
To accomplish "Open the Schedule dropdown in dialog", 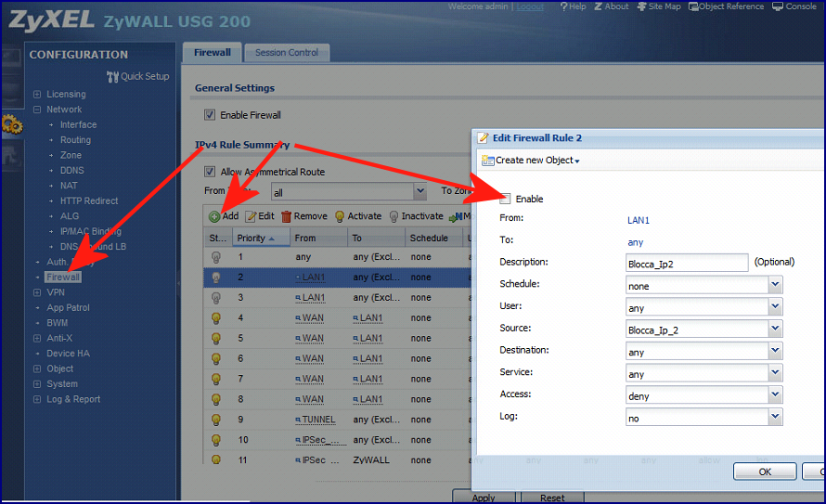I will pyautogui.click(x=775, y=285).
